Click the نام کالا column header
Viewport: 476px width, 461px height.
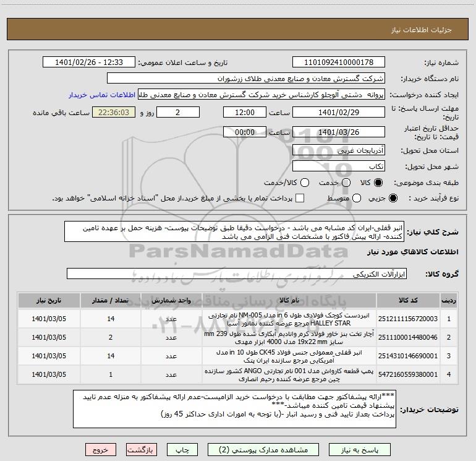point(289,301)
